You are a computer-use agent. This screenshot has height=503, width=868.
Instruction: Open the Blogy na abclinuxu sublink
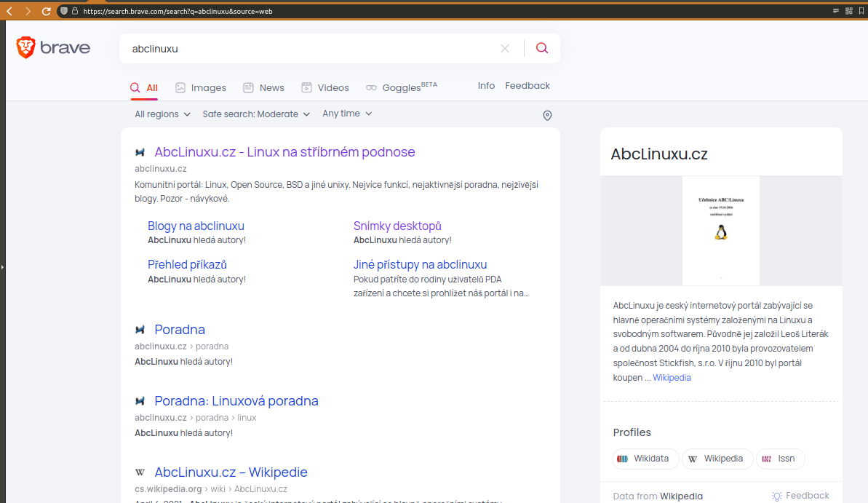[196, 226]
